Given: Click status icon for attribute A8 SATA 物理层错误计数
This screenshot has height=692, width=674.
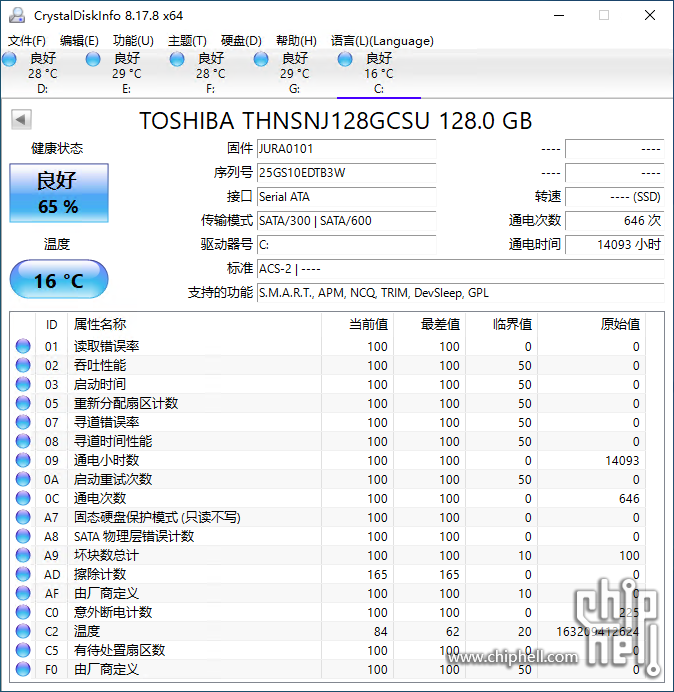Looking at the screenshot, I should click(23, 536).
